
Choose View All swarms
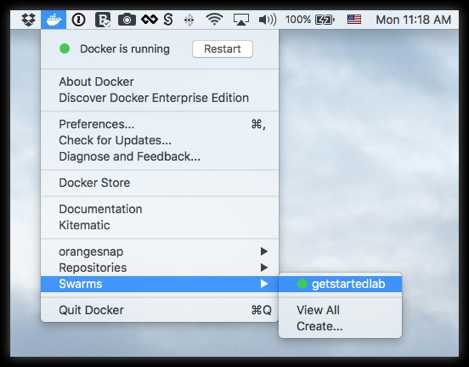tap(340, 310)
